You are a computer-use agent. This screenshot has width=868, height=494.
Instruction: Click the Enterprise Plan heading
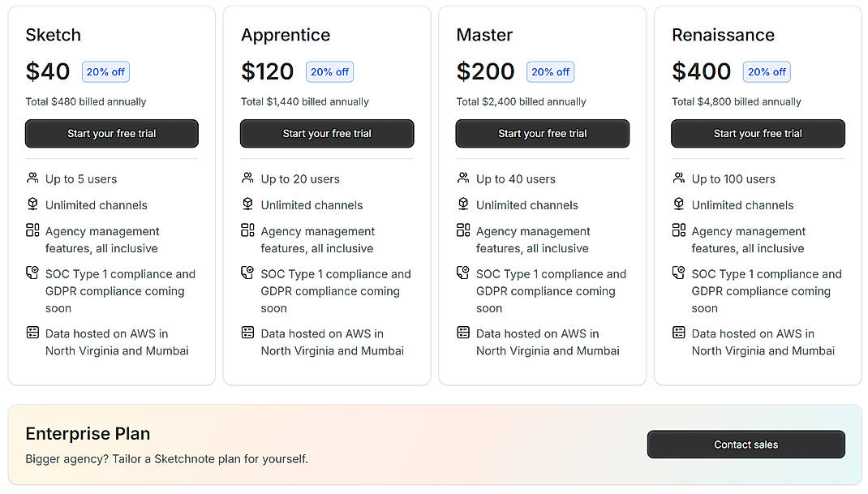(87, 434)
